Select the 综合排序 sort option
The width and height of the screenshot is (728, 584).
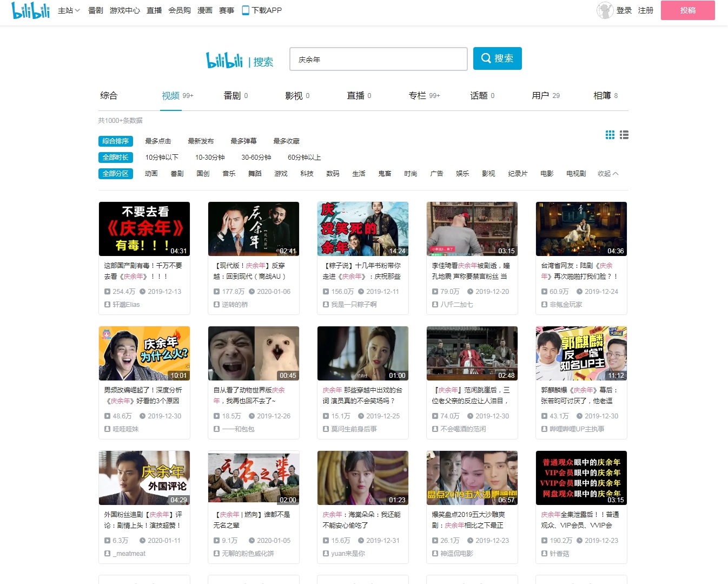116,141
